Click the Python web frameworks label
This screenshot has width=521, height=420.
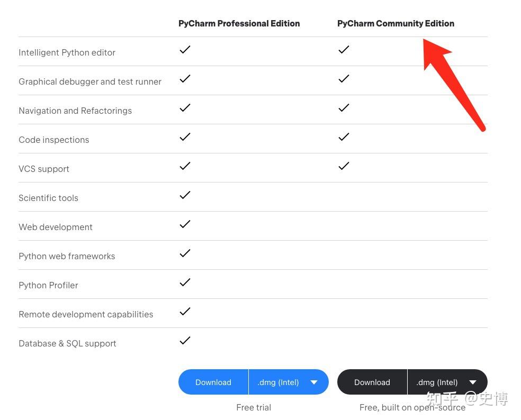point(67,256)
